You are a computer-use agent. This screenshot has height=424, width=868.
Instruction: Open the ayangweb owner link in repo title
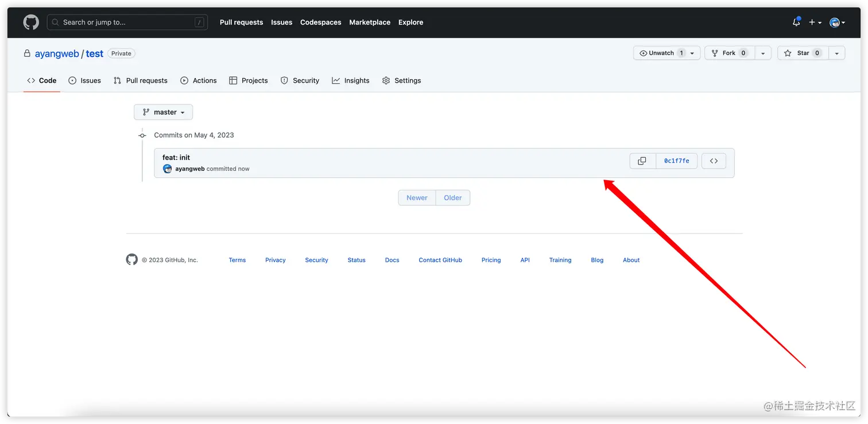[x=57, y=53]
